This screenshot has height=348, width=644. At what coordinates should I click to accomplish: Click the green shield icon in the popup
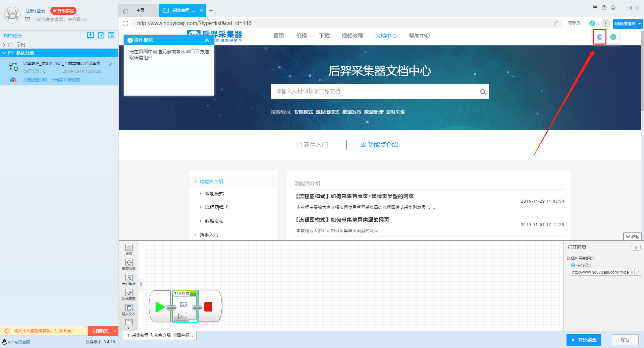[613, 37]
